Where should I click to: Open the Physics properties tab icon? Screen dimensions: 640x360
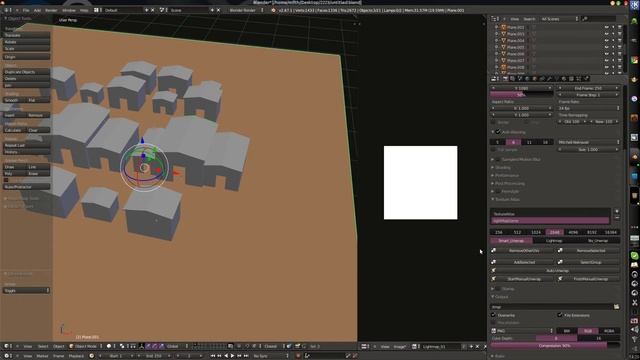pos(586,78)
